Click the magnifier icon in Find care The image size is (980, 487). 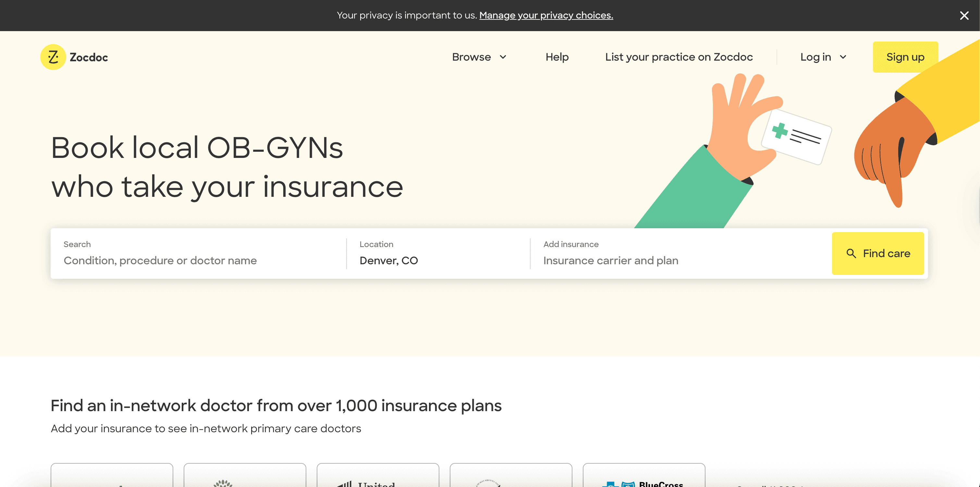click(851, 254)
